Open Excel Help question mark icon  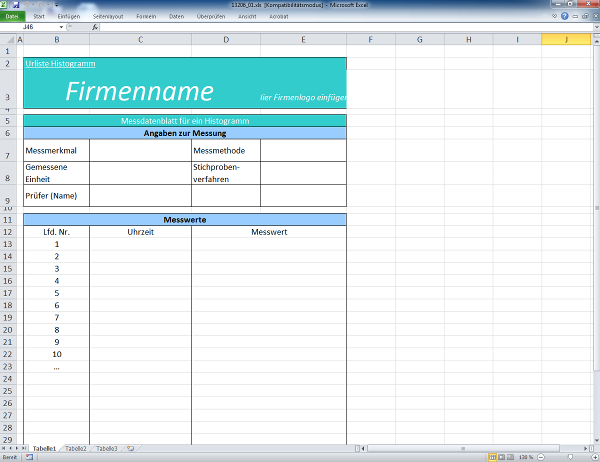(x=566, y=17)
